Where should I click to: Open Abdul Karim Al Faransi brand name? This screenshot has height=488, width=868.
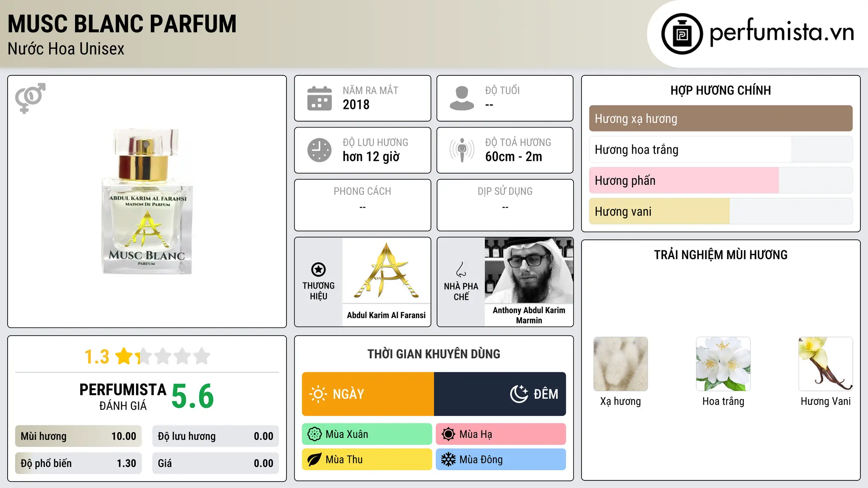[x=387, y=315]
